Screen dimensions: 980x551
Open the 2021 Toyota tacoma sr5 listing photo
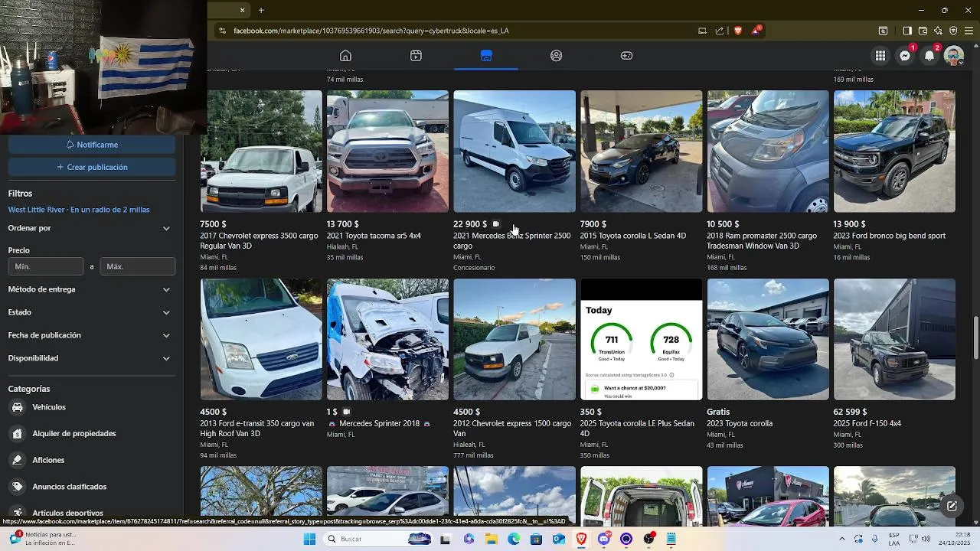tap(387, 152)
